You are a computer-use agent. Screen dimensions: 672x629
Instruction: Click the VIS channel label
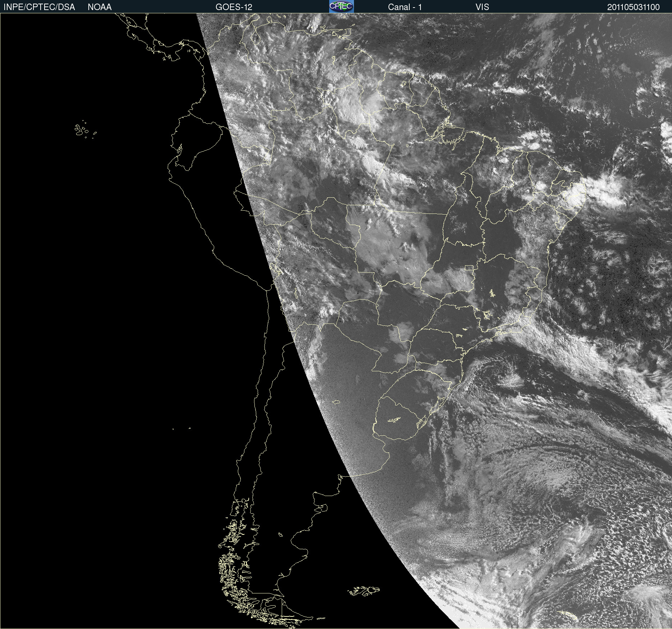pos(482,7)
